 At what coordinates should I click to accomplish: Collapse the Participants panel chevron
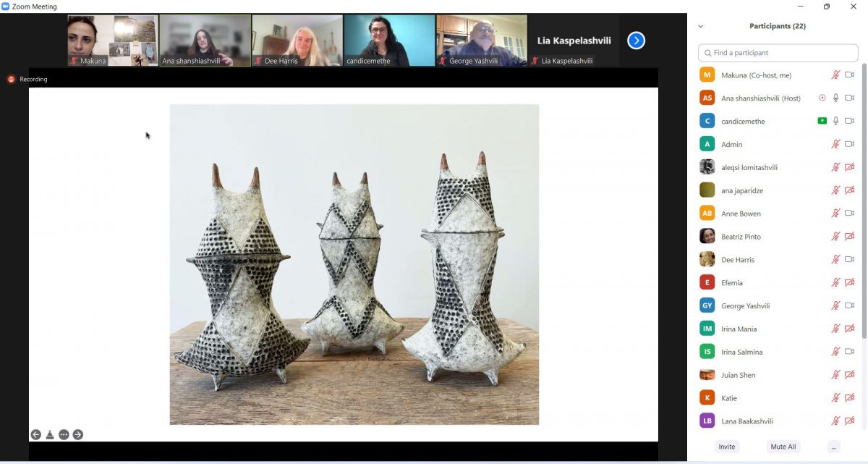[x=700, y=26]
